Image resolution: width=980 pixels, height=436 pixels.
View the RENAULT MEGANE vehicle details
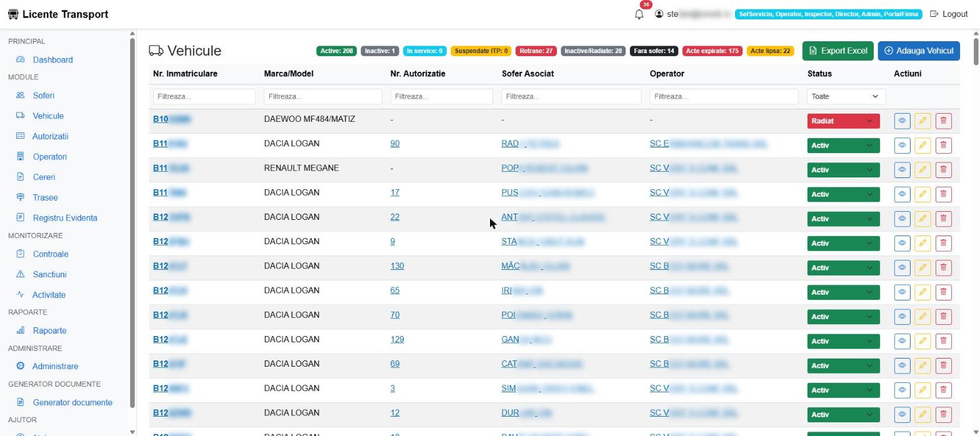[902, 170]
